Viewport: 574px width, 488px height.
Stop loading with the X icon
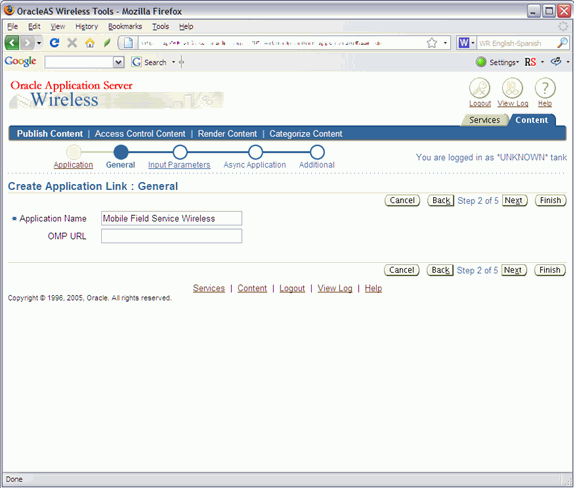[x=72, y=43]
